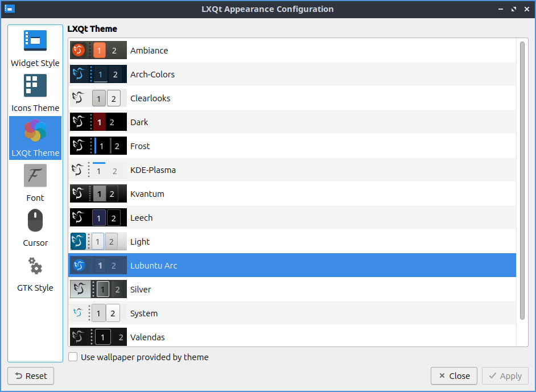
Task: Pick the Frost theme from list
Action: [140, 146]
